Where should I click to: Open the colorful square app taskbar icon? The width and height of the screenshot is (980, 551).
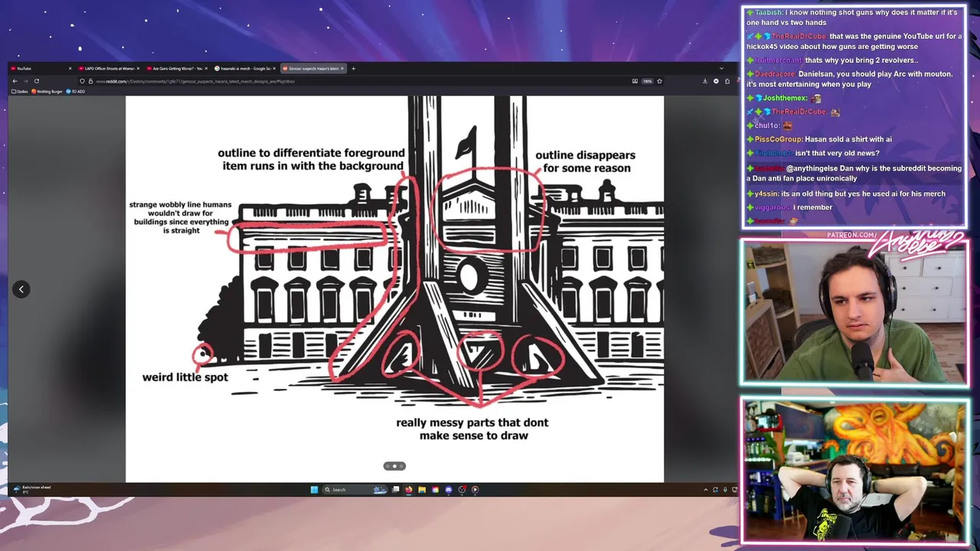[x=436, y=490]
